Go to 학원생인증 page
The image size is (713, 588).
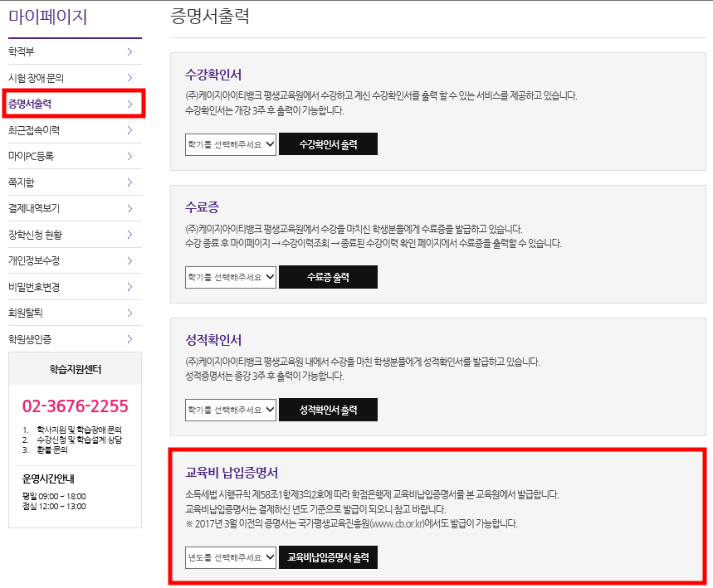coord(75,339)
